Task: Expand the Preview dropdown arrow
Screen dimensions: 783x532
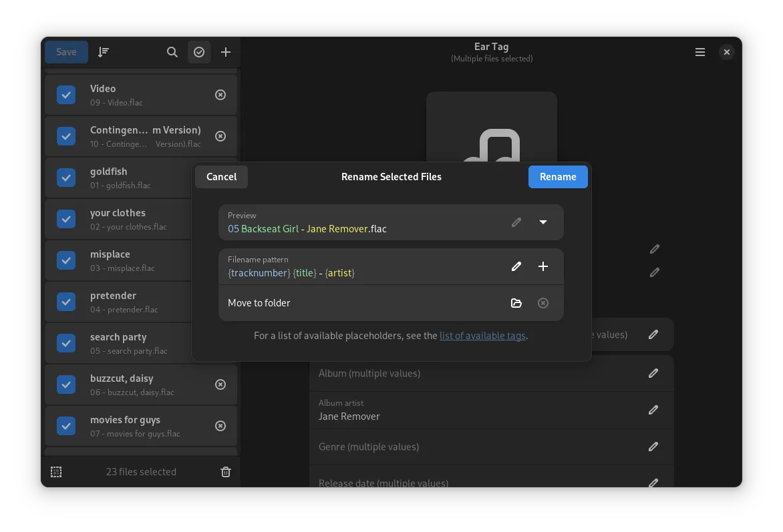Action: click(543, 222)
